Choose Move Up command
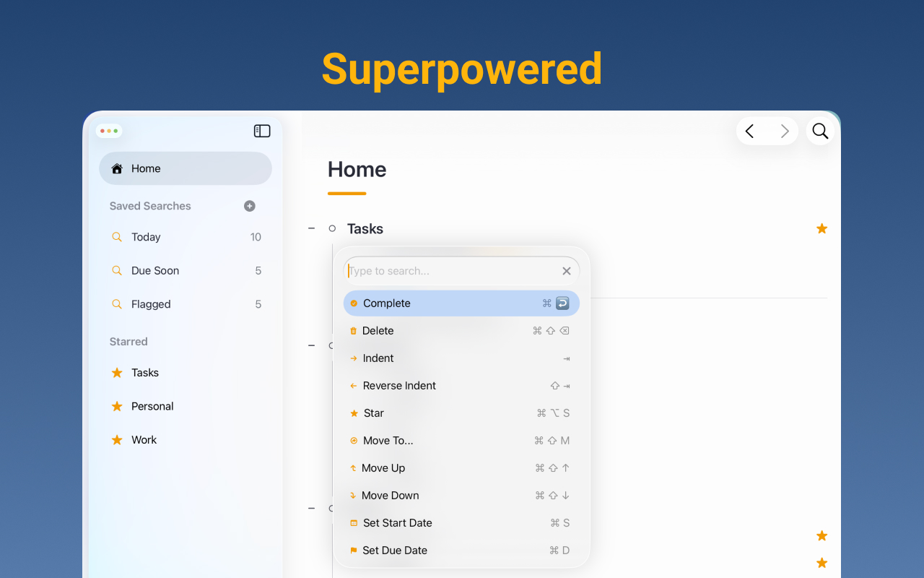Image resolution: width=924 pixels, height=578 pixels. click(461, 468)
